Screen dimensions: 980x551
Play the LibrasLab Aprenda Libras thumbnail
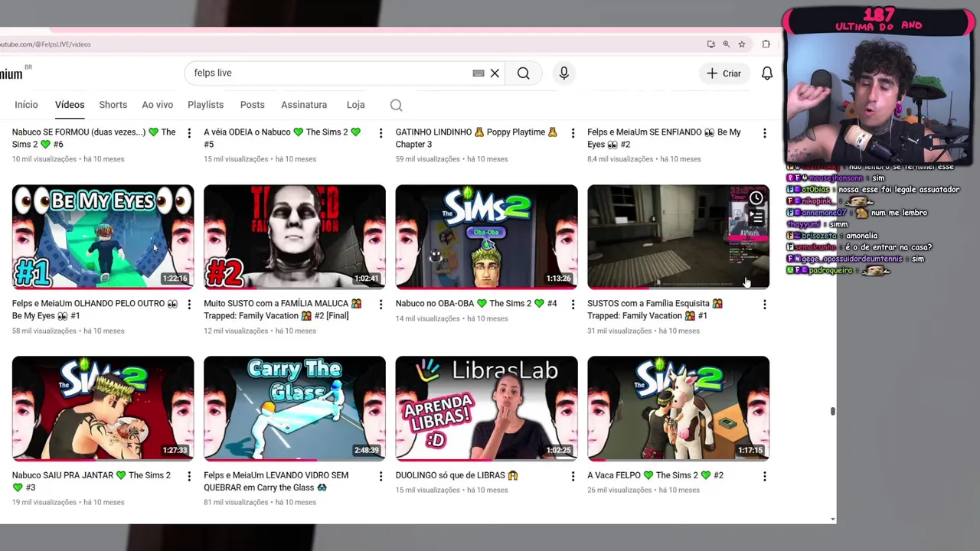(x=486, y=408)
